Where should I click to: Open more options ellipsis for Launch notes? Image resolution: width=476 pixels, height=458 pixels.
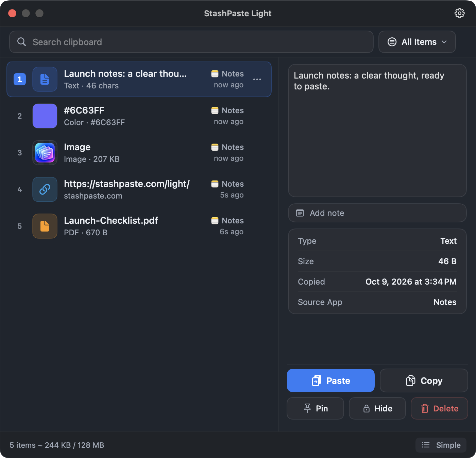[x=257, y=79]
